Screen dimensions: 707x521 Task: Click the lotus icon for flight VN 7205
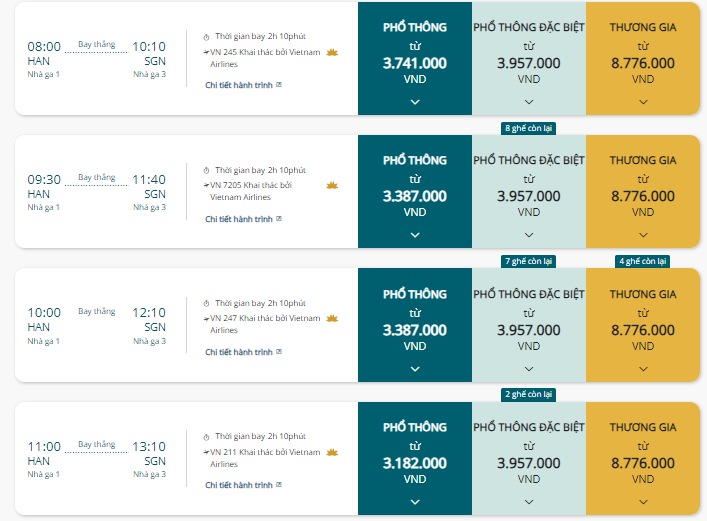[x=332, y=185]
